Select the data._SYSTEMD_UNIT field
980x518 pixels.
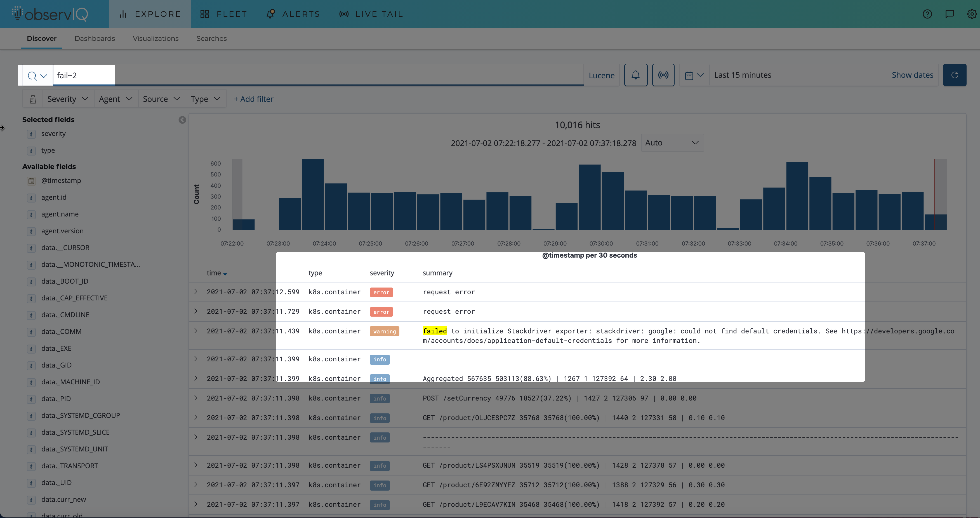(x=75, y=449)
